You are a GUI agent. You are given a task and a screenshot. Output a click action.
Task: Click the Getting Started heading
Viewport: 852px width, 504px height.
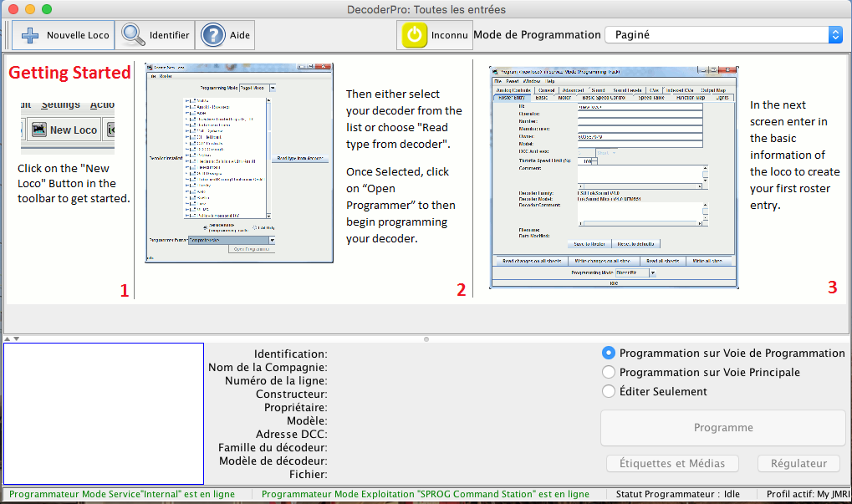click(x=69, y=72)
